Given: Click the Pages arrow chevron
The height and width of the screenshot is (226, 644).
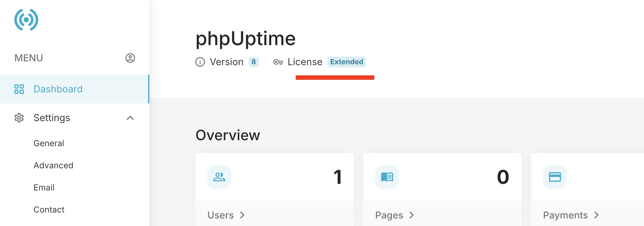Looking at the screenshot, I should pyautogui.click(x=411, y=215).
